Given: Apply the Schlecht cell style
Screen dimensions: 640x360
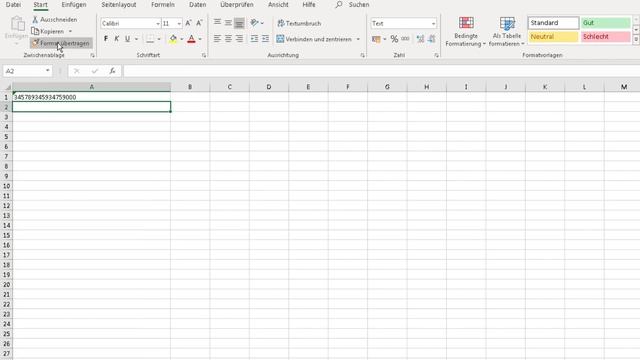Looking at the screenshot, I should [606, 37].
